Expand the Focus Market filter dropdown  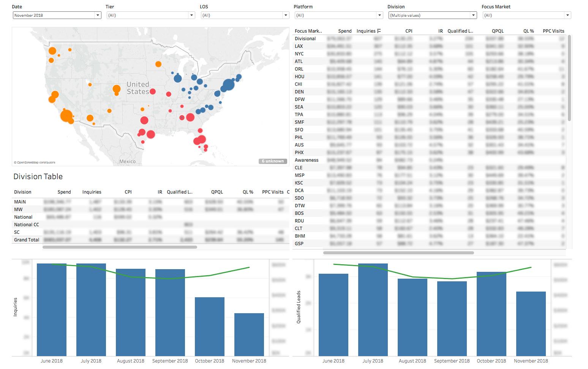(567, 15)
